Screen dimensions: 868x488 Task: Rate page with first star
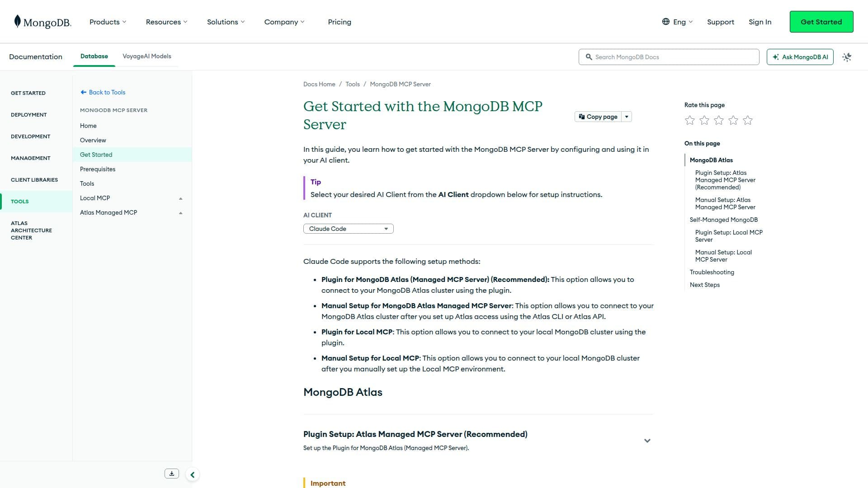tap(690, 120)
